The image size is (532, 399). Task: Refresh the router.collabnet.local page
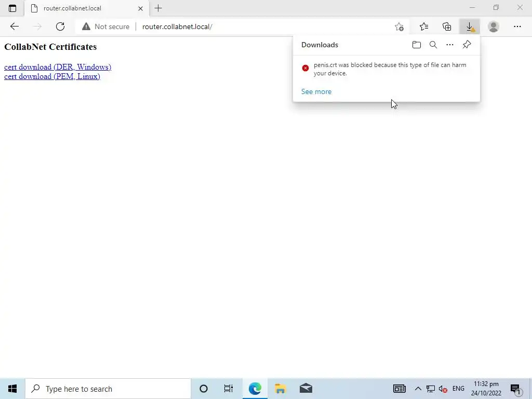[x=60, y=26]
